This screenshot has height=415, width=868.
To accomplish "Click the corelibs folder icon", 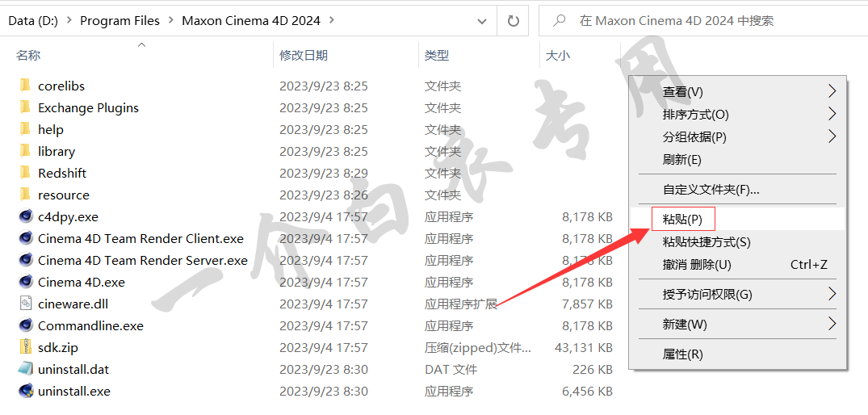I will pos(25,86).
